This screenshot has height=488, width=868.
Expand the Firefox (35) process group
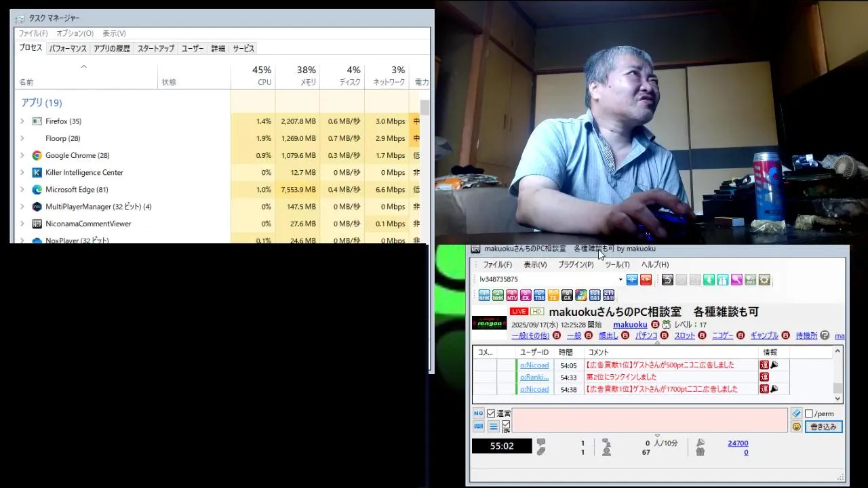22,121
